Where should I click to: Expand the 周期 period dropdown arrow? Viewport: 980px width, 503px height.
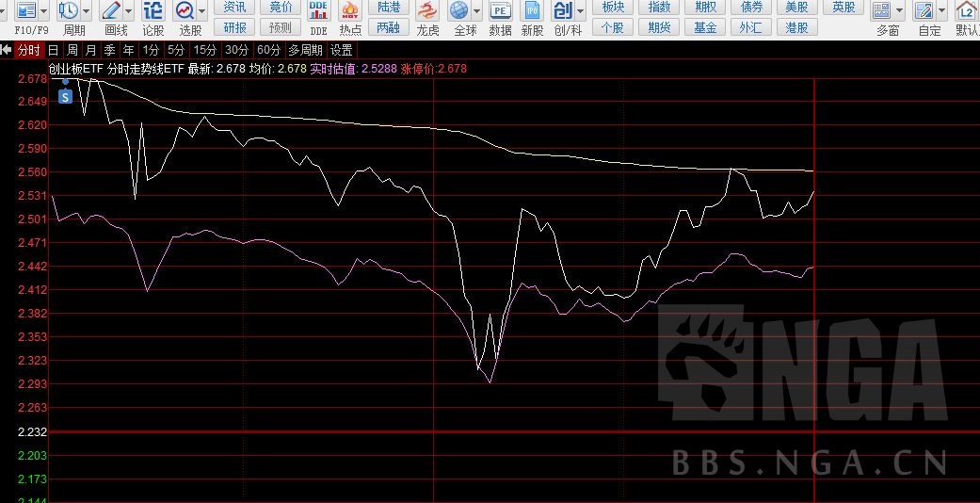[86, 10]
